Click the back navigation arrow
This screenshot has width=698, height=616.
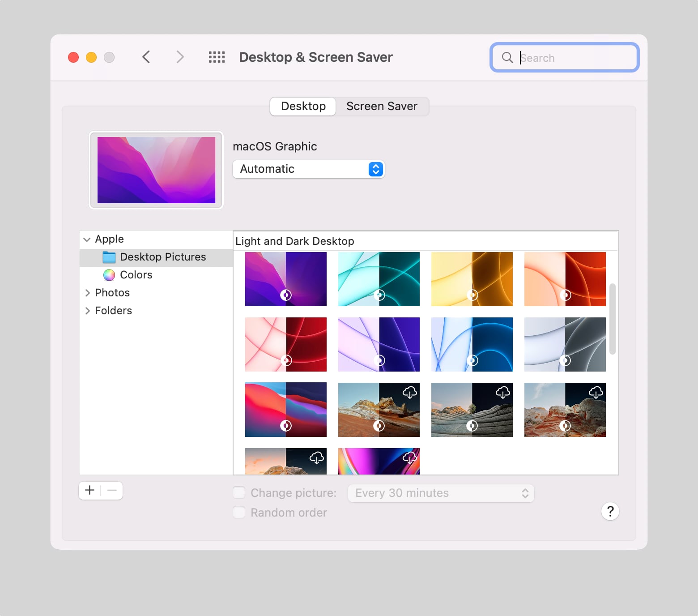(x=146, y=57)
